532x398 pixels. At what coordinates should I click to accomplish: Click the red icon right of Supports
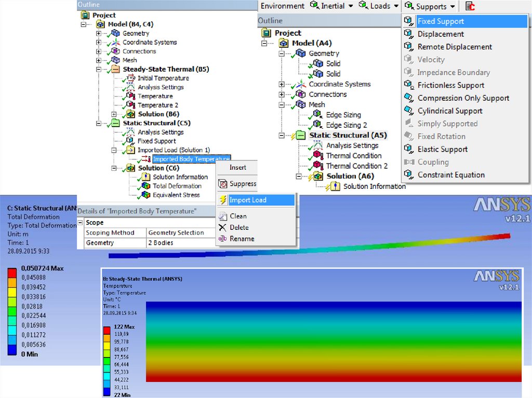coord(470,6)
